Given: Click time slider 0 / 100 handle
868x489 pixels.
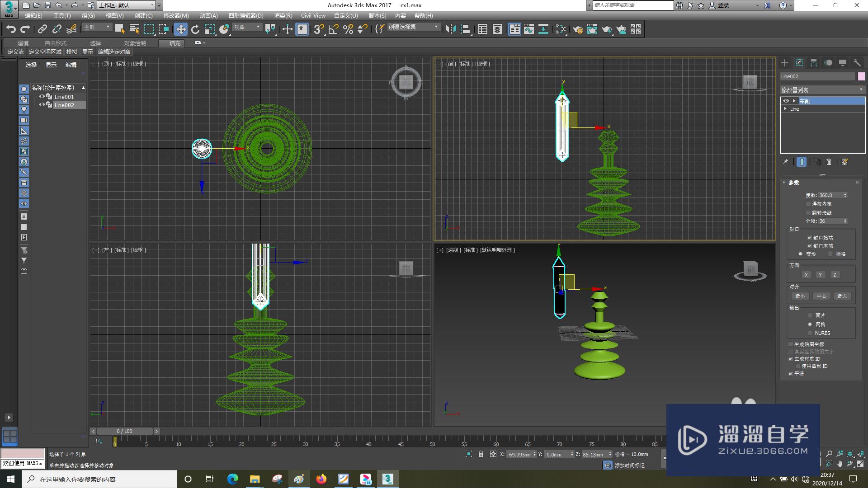Looking at the screenshot, I should point(125,431).
